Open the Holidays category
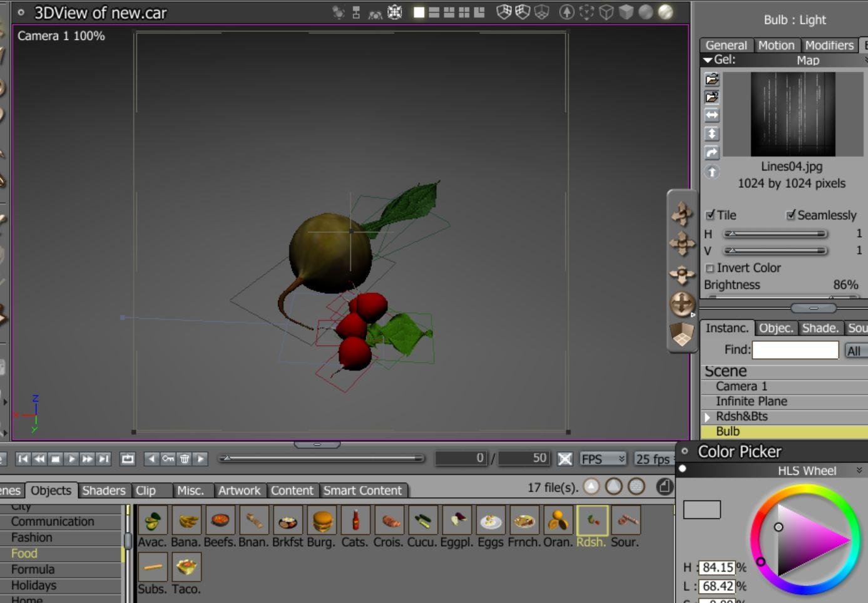 tap(61, 585)
